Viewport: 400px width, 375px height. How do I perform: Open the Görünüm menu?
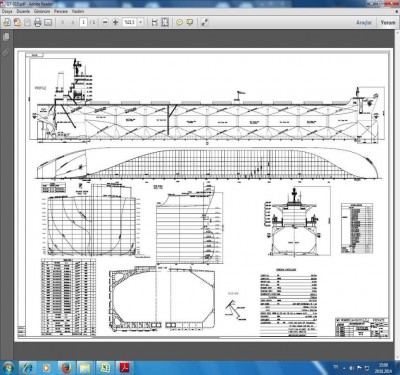(42, 11)
